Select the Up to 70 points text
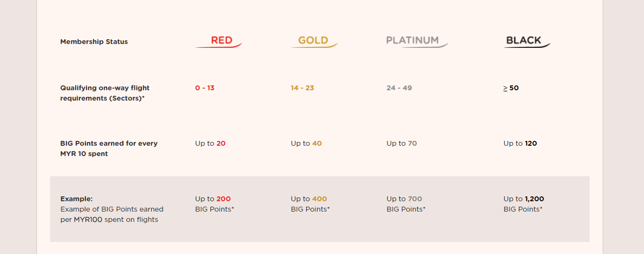 pyautogui.click(x=401, y=144)
